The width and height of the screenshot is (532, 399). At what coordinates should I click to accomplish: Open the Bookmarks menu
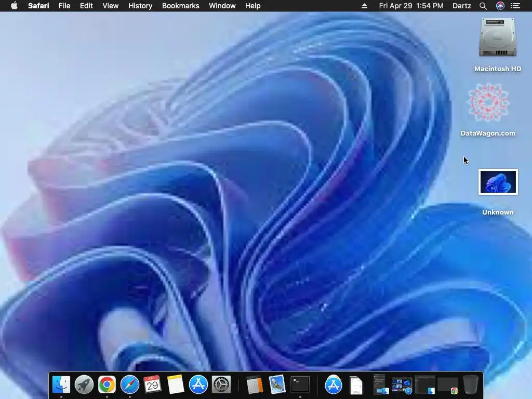[180, 6]
